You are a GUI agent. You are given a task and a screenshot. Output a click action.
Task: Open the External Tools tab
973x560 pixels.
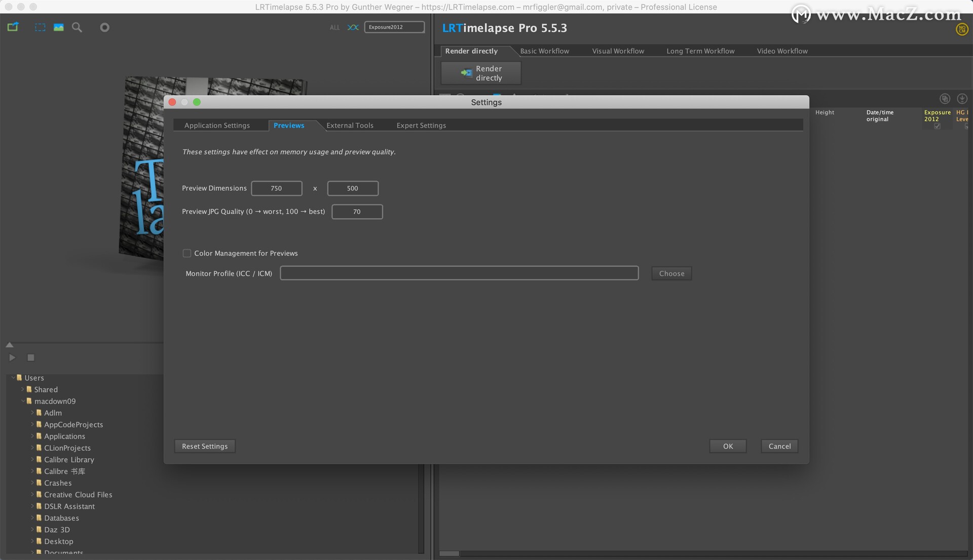[x=350, y=126]
